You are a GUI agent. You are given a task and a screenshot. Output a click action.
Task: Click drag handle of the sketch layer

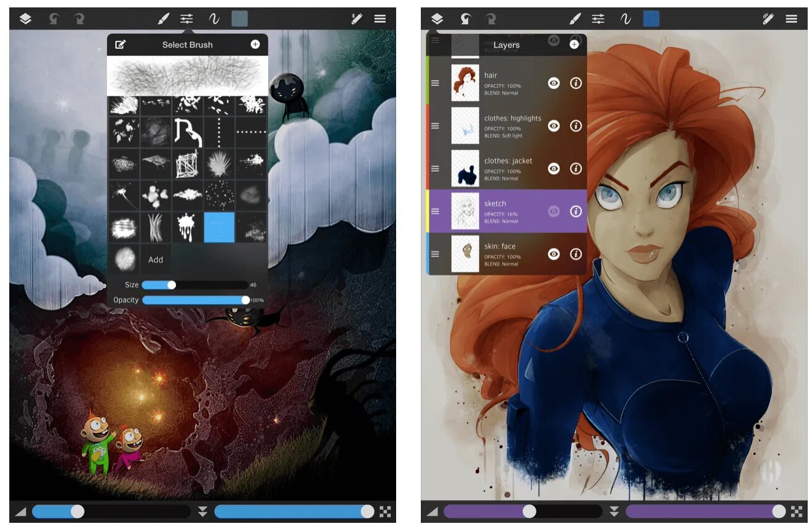pyautogui.click(x=436, y=211)
